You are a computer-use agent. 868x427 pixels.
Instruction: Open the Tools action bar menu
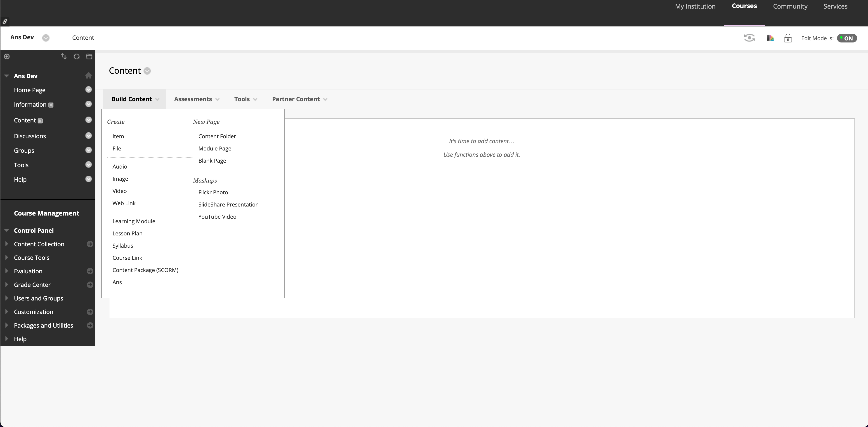point(246,99)
